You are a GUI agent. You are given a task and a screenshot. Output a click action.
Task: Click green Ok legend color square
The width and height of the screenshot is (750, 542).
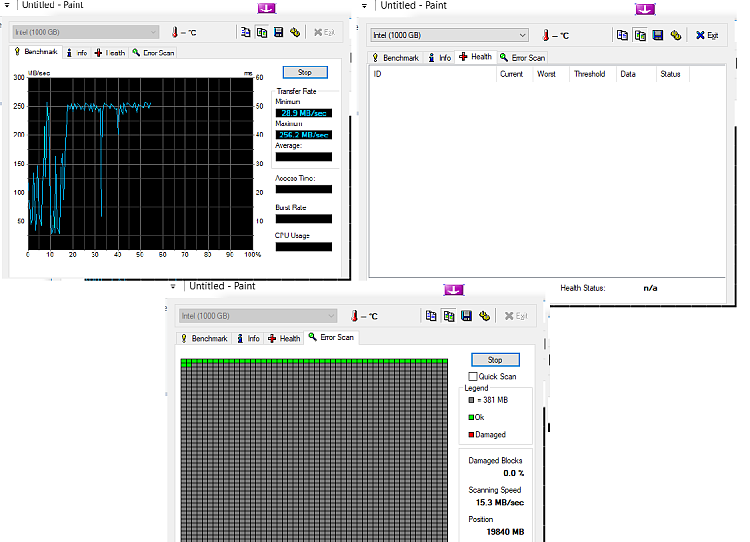[471, 417]
